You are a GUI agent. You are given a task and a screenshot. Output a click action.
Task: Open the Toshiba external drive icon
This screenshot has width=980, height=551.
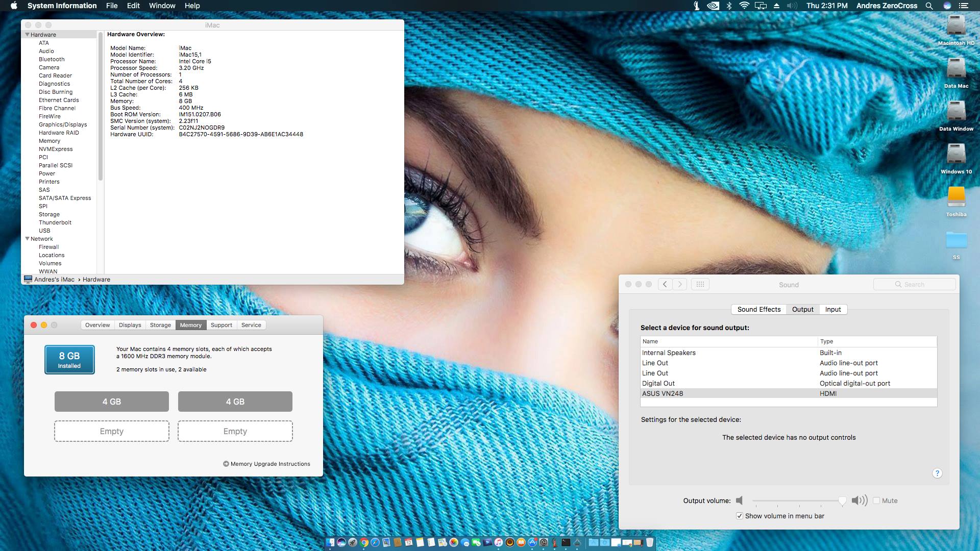(955, 197)
